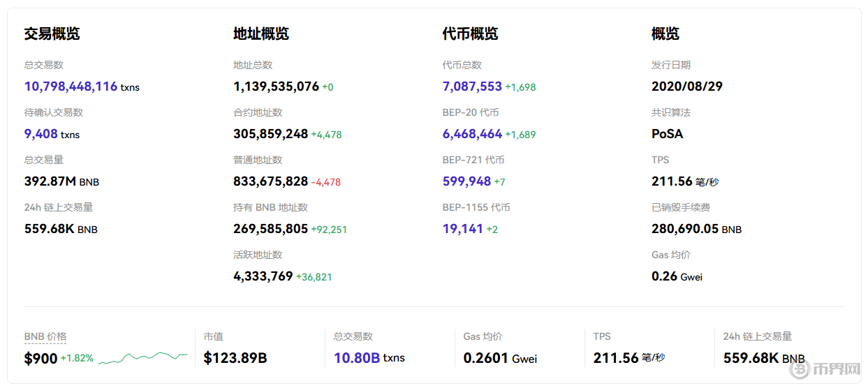Select the $123.89B market cap value
868x388 pixels.
click(235, 359)
